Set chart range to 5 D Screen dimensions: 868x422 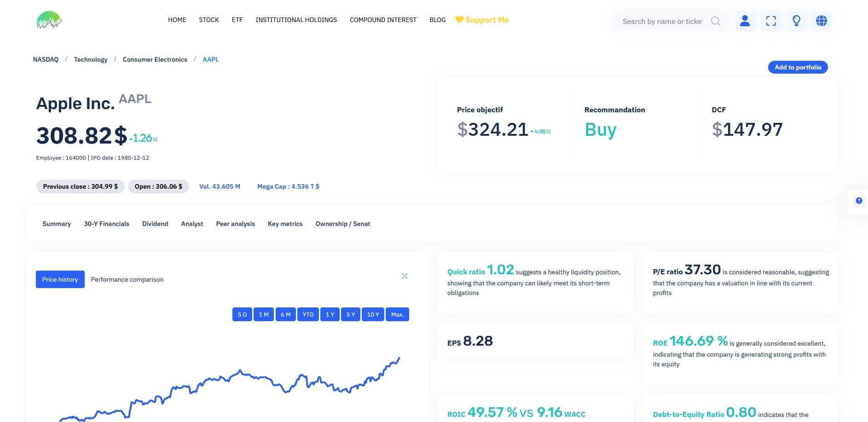pos(242,314)
